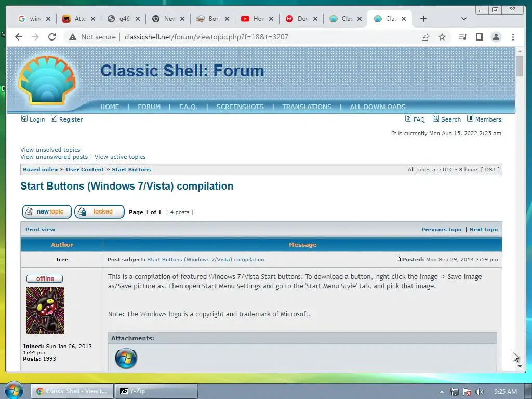Screen dimensions: 532x399
Task: Click the share page icon in address bar
Action: pos(425,37)
